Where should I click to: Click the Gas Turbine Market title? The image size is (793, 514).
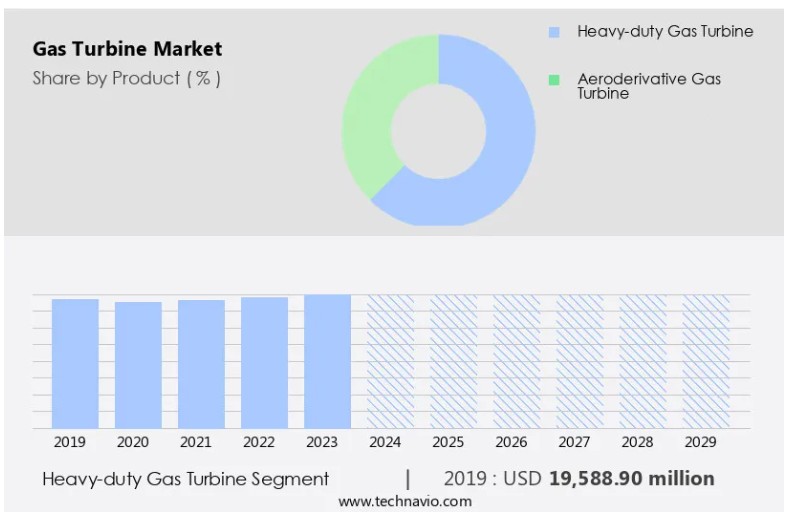pos(127,49)
